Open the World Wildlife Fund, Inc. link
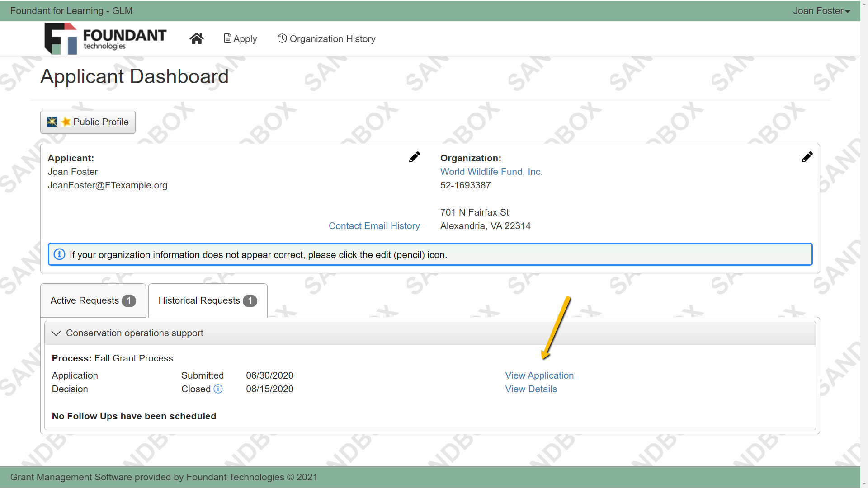The height and width of the screenshot is (488, 868). click(x=491, y=172)
